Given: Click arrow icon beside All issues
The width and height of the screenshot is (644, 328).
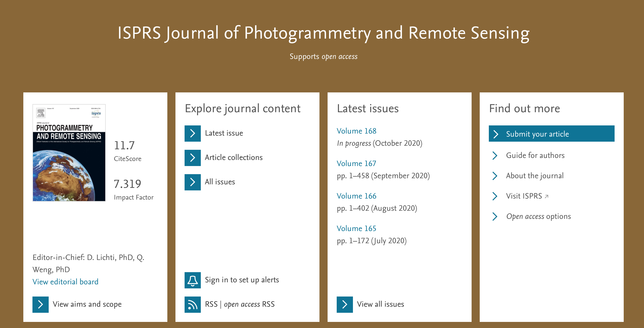Looking at the screenshot, I should click(x=192, y=182).
